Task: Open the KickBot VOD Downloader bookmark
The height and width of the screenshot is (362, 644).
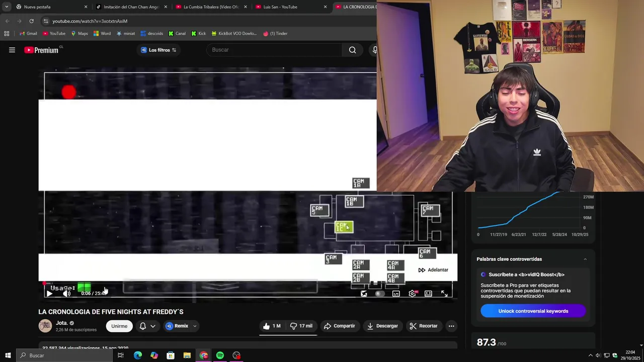Action: click(234, 34)
